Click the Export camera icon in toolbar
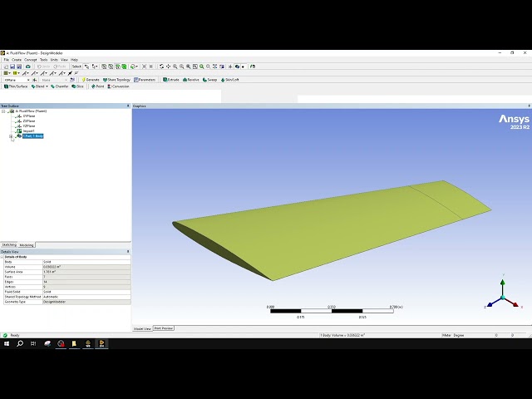 [28, 66]
